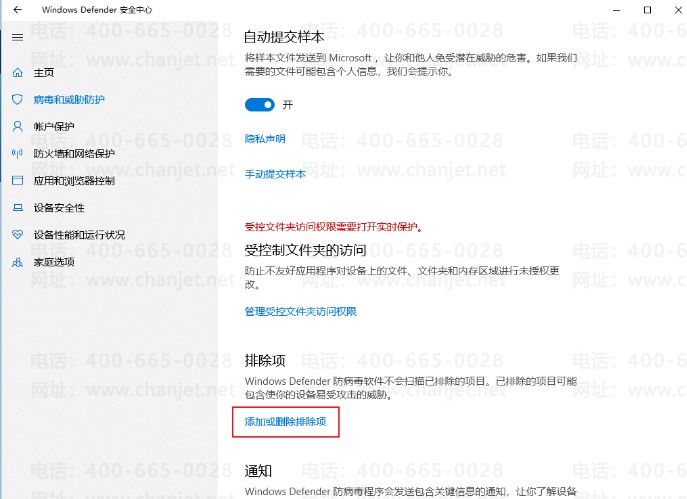Maximize the Windows Defender window
Image resolution: width=687 pixels, height=499 pixels.
[x=647, y=10]
